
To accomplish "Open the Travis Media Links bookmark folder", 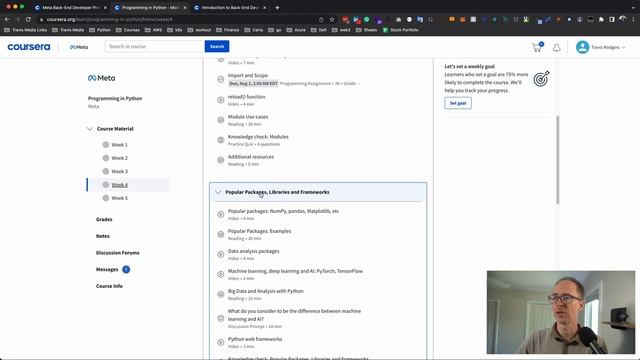I will point(25,30).
